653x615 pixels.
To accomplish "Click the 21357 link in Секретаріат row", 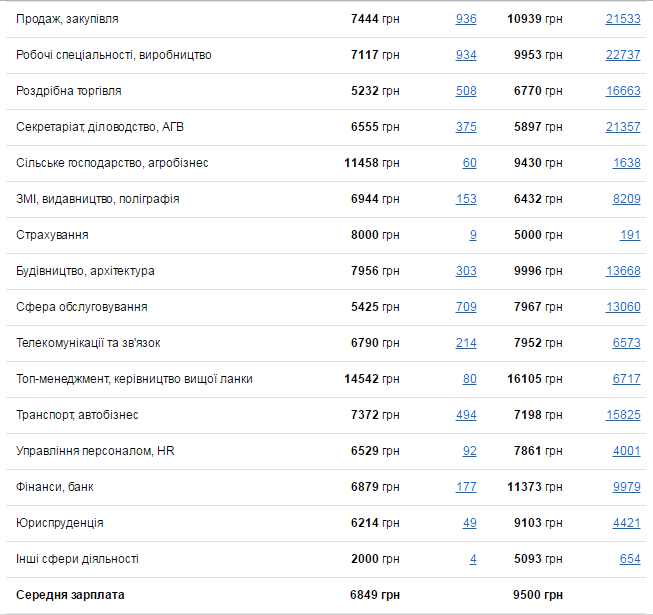I will 622,127.
